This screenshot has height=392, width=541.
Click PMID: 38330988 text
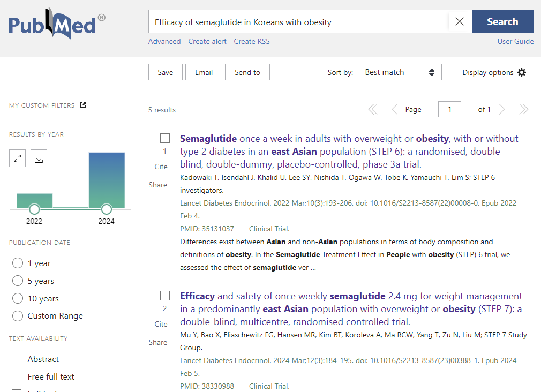pyautogui.click(x=207, y=386)
